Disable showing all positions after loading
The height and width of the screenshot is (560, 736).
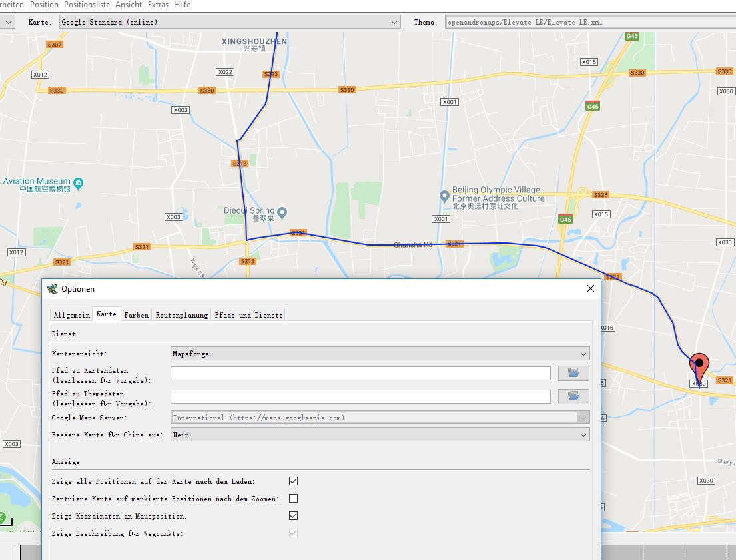[293, 481]
